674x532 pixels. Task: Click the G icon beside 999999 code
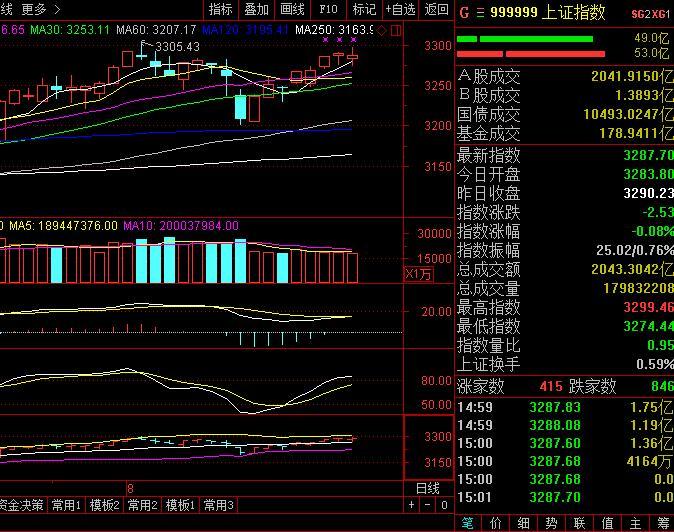click(465, 12)
